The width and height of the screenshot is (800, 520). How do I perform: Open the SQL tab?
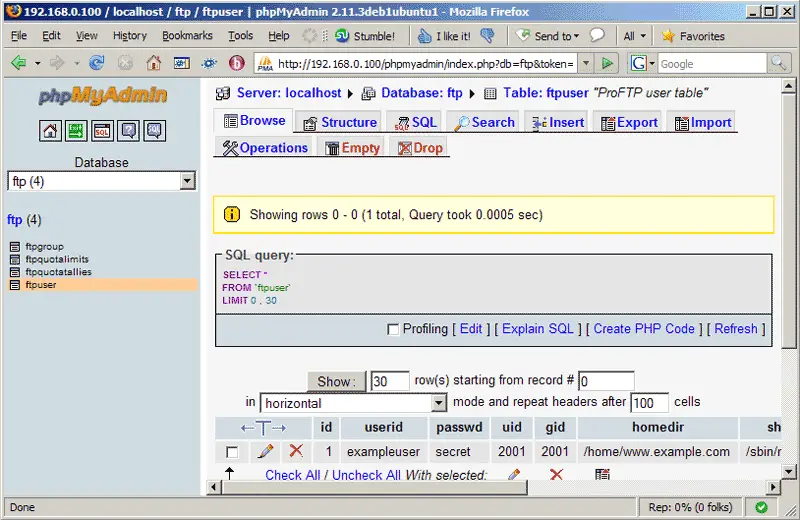tap(415, 122)
